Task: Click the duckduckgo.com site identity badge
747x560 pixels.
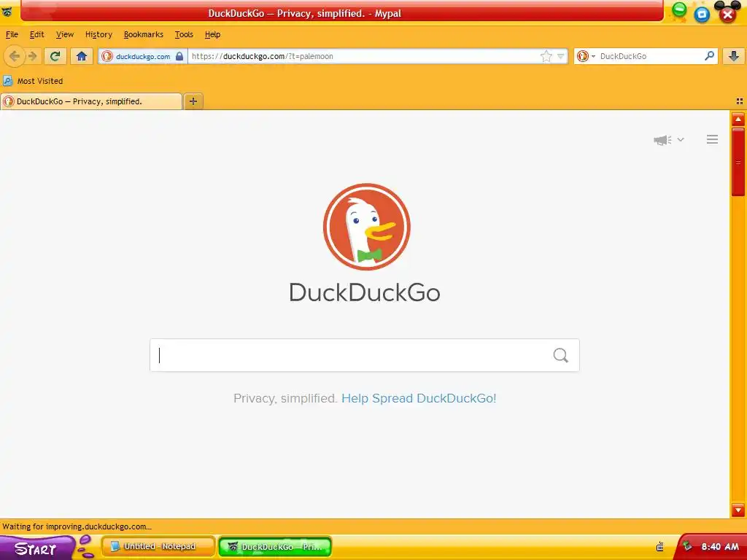Action: click(x=142, y=56)
